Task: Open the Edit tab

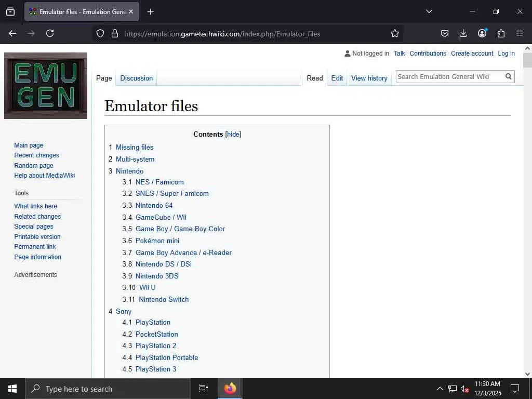Action: pos(337,78)
